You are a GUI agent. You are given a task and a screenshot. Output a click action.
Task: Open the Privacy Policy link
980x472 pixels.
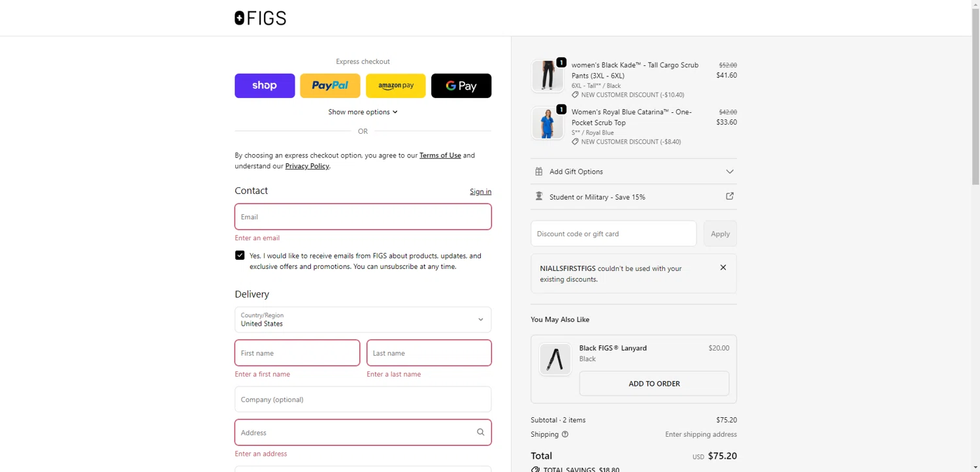307,166
